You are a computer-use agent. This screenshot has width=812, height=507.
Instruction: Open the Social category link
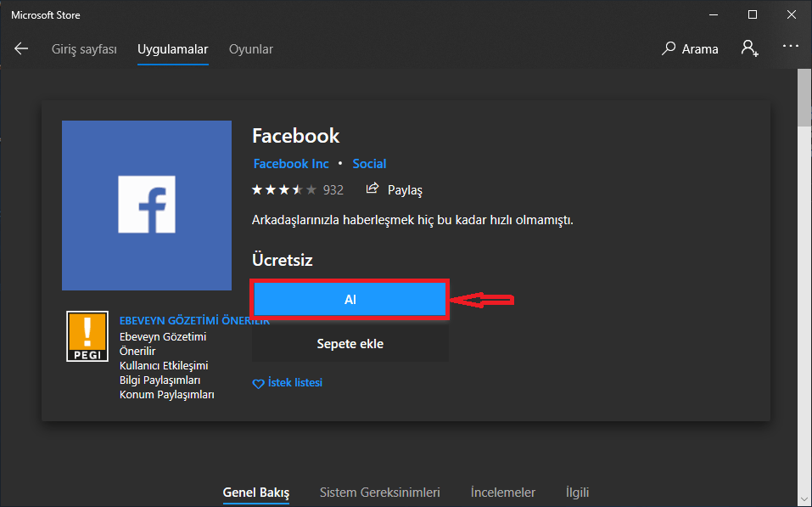(369, 164)
